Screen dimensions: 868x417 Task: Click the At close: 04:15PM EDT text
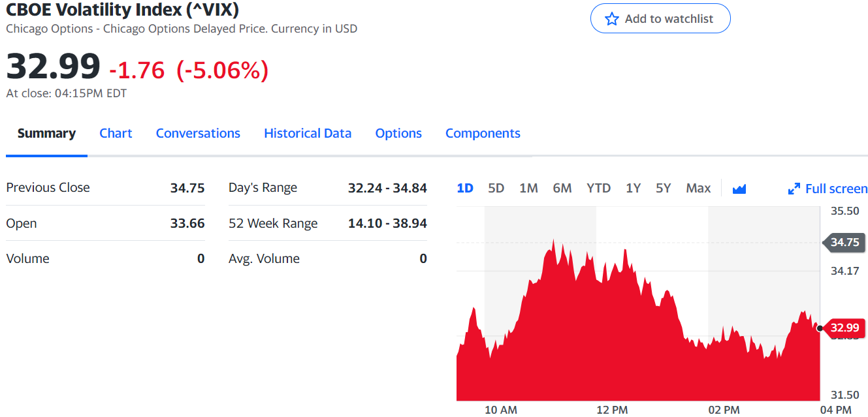66,93
